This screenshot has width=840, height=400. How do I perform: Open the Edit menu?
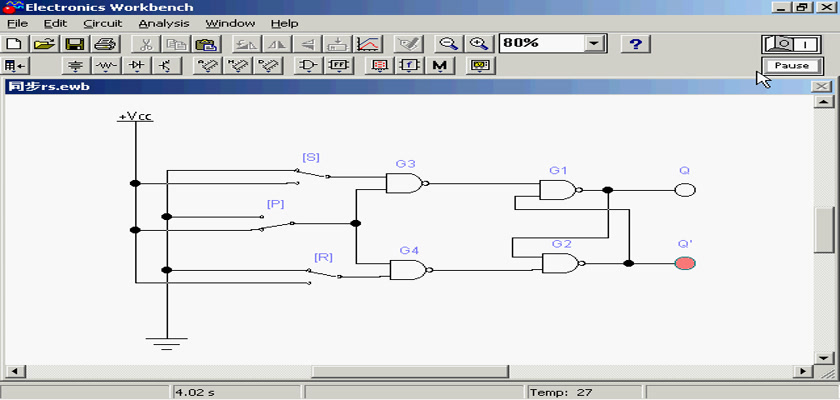55,24
